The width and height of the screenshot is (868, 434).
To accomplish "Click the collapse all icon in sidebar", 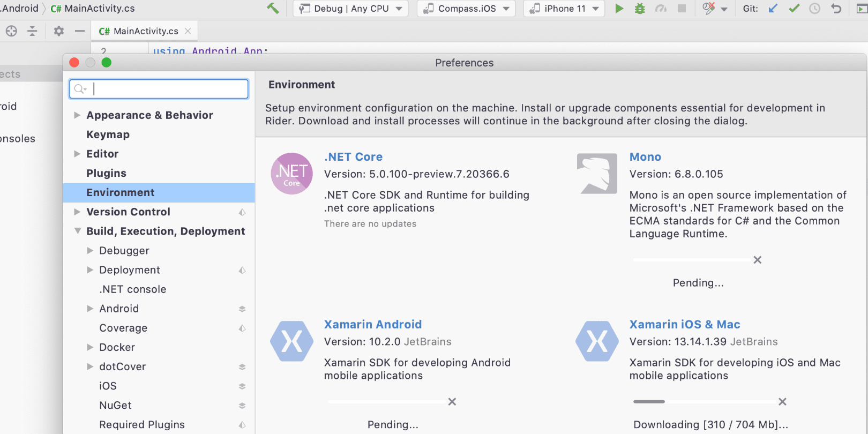I will click(33, 31).
